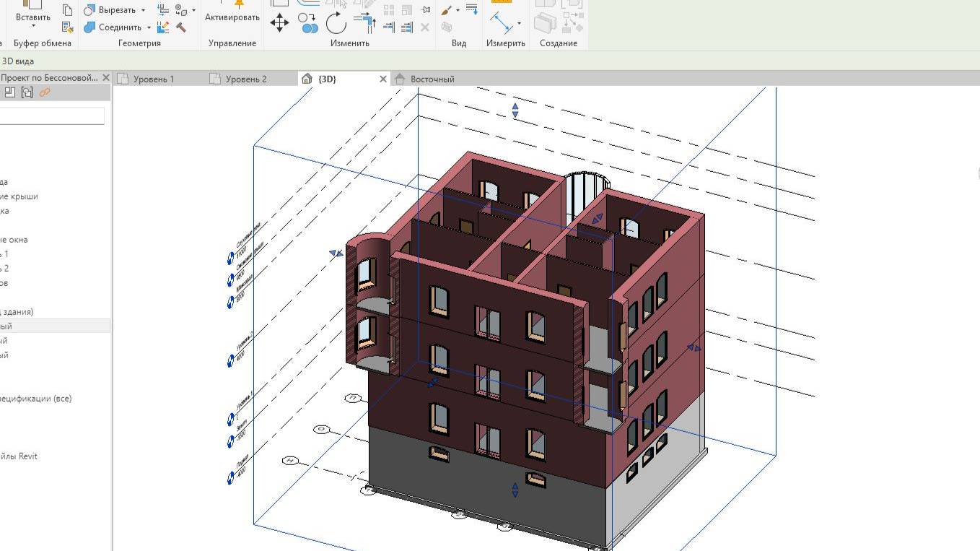Open the Восточный elevation view tab

pos(432,79)
